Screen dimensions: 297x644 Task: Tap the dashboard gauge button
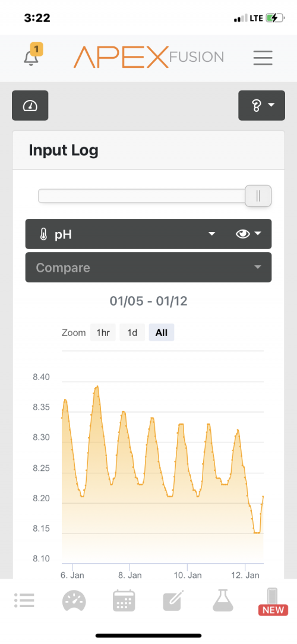point(30,106)
